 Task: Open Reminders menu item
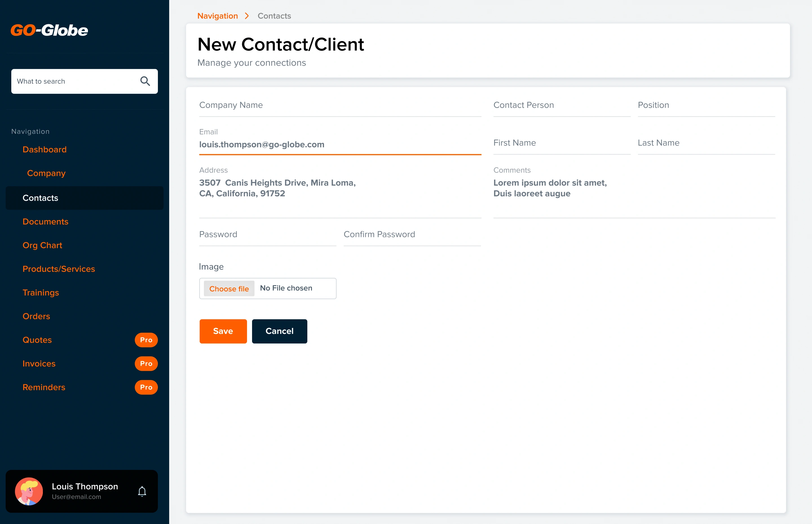click(x=44, y=387)
